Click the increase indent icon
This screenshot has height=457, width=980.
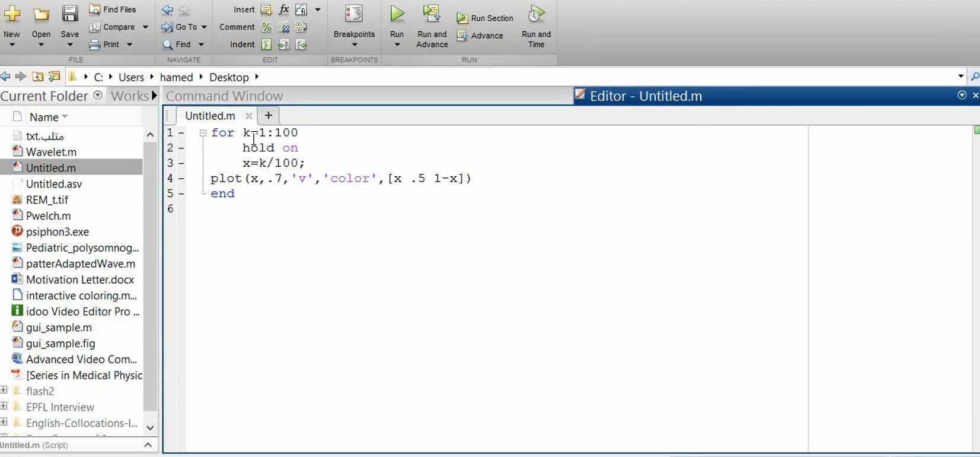(x=284, y=45)
